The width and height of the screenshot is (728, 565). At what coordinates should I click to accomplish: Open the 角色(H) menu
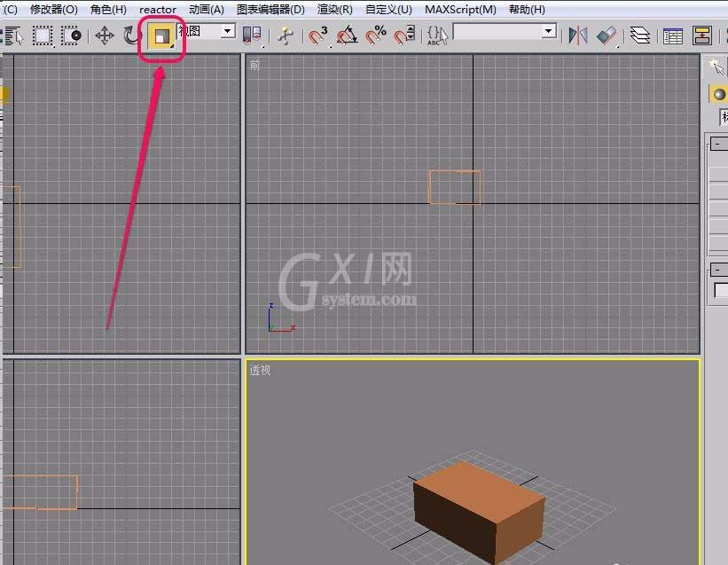point(109,9)
